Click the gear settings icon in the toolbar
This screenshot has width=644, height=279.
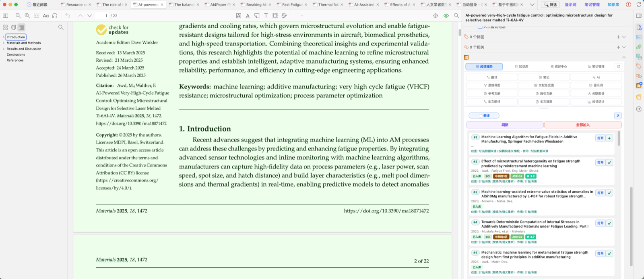tap(436, 16)
